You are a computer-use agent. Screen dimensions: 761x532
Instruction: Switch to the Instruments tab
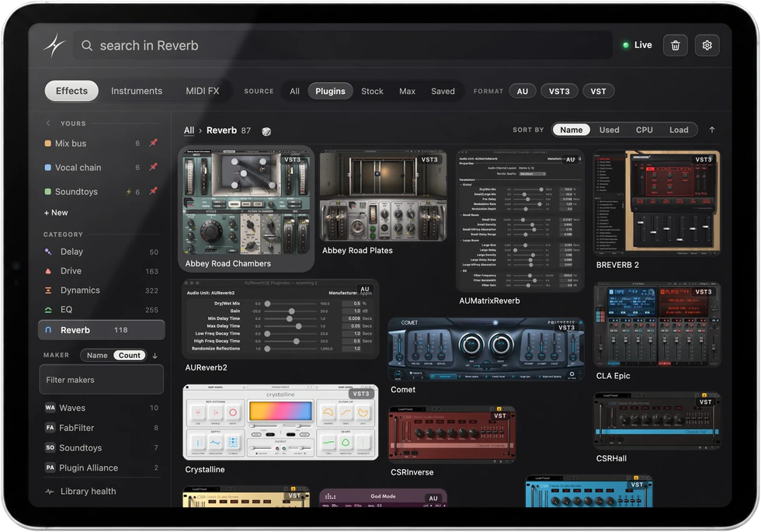[x=137, y=91]
